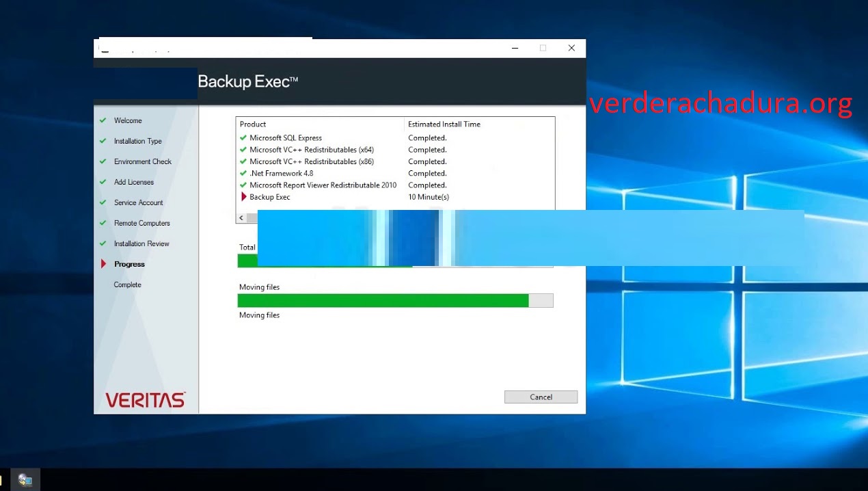This screenshot has width=868, height=491.
Task: Click the checkmark beside Remote Computers
Action: pyautogui.click(x=103, y=223)
